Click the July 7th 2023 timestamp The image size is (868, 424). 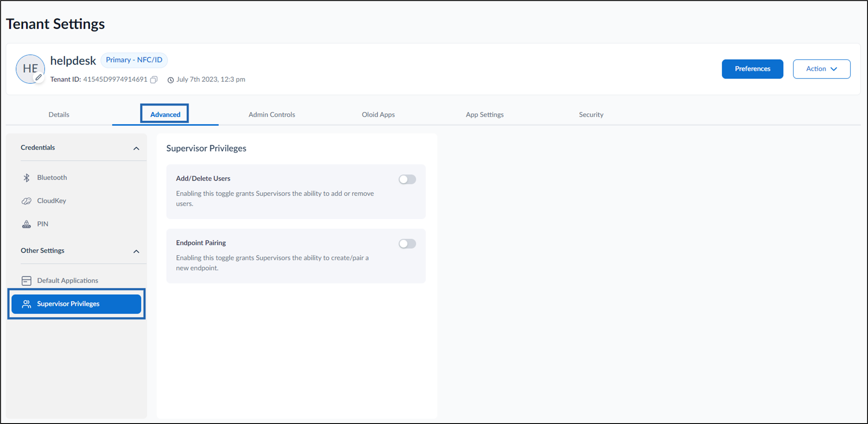click(x=211, y=80)
